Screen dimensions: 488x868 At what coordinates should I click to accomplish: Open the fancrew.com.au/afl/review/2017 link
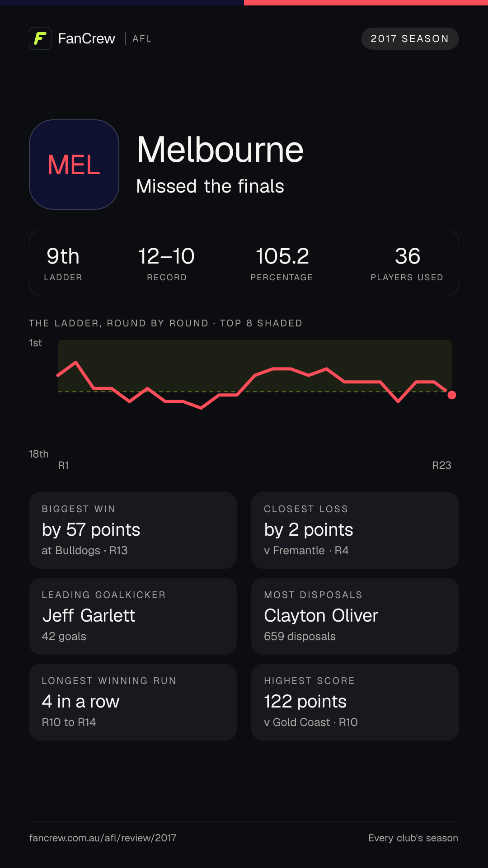tap(103, 838)
